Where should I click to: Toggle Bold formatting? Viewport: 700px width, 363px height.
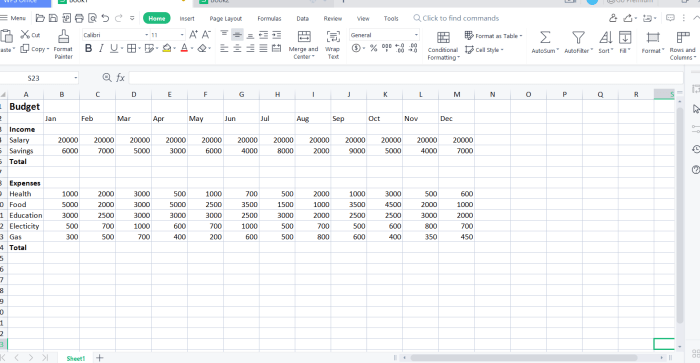click(88, 48)
